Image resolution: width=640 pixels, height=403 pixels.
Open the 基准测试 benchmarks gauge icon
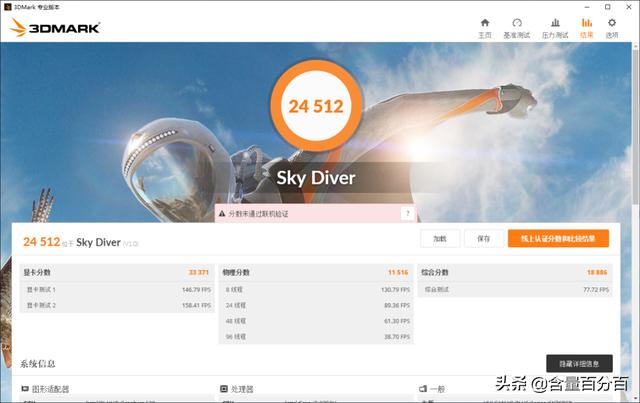[517, 22]
